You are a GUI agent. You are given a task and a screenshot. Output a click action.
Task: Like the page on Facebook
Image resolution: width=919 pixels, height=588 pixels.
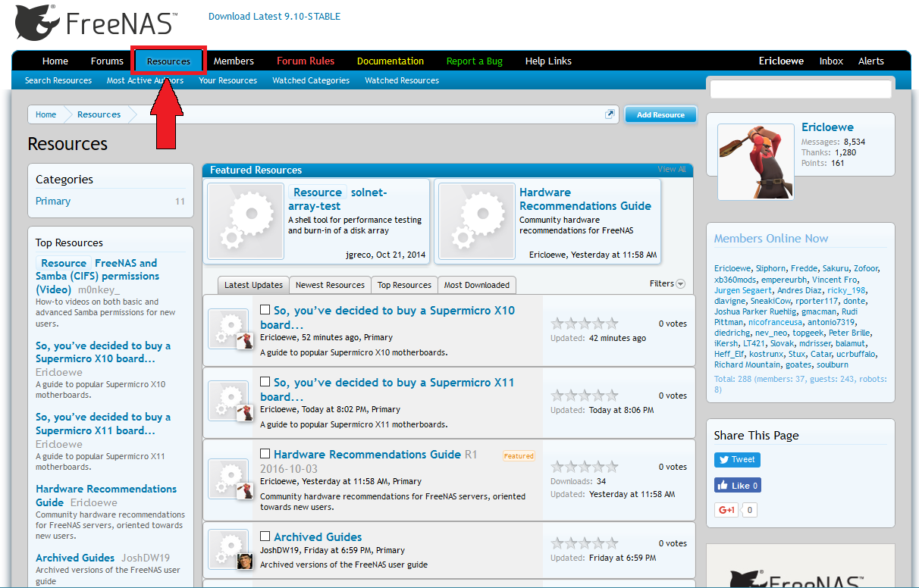(x=737, y=485)
